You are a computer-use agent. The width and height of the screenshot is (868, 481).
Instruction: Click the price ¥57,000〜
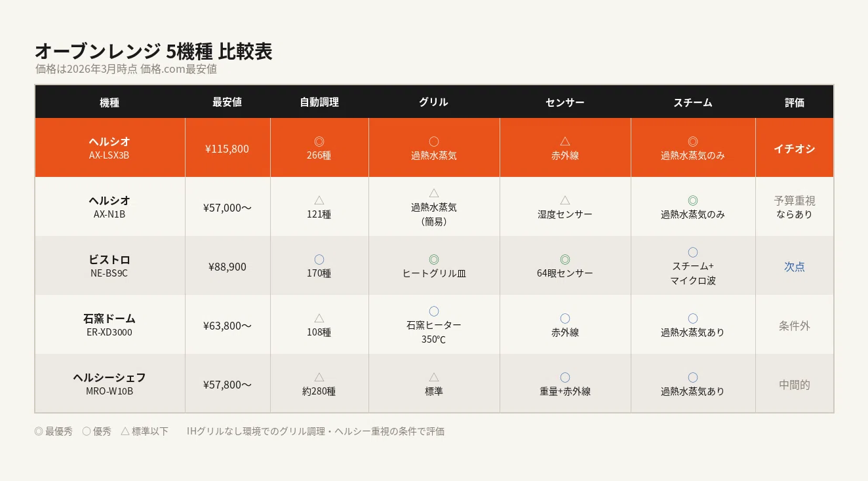coord(227,208)
